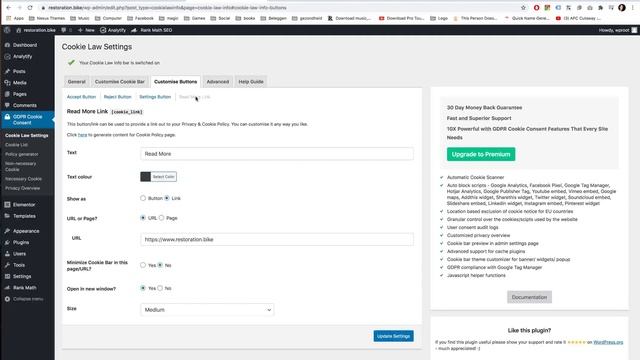Choose URL radio option
640x360 pixels.
(143, 218)
